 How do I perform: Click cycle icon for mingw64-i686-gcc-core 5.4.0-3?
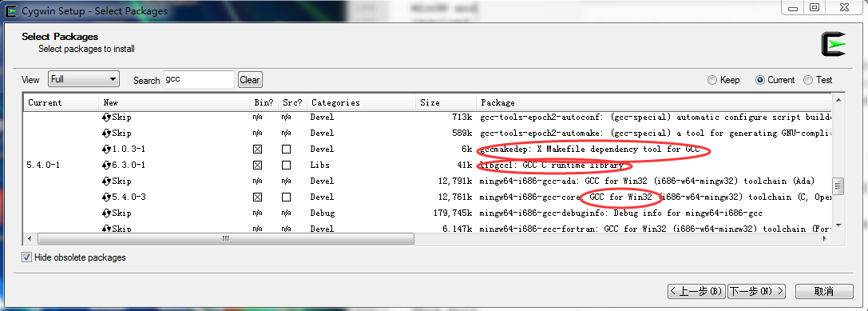[x=107, y=197]
